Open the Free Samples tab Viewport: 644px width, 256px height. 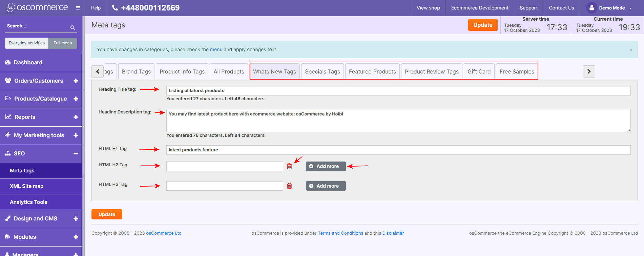tap(517, 71)
